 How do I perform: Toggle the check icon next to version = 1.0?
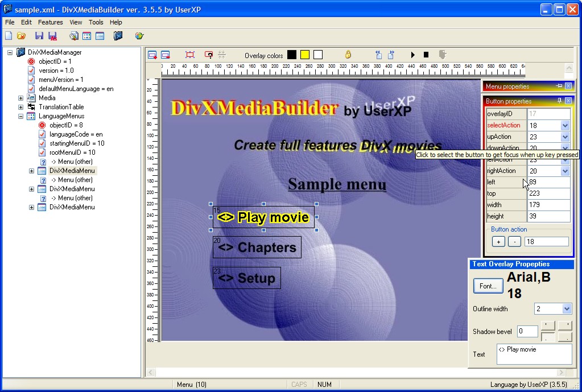coord(31,71)
